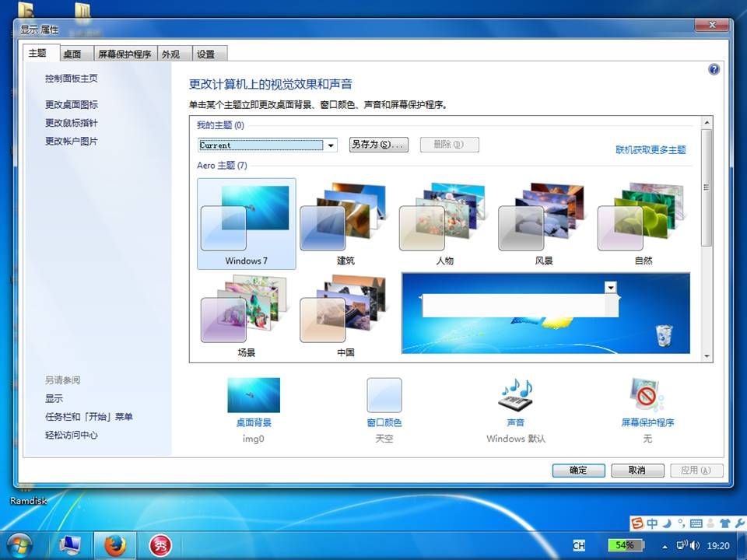Click theme list scroll down arrow
Screen dimensions: 747x560
[x=707, y=355]
